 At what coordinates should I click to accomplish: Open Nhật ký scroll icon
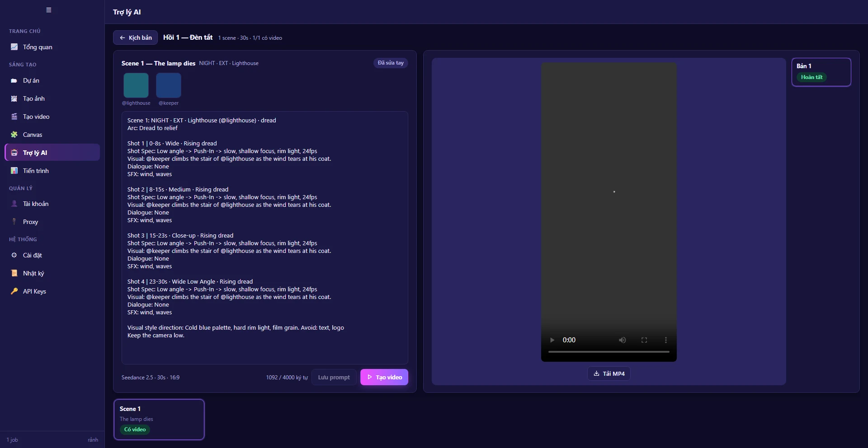(14, 273)
